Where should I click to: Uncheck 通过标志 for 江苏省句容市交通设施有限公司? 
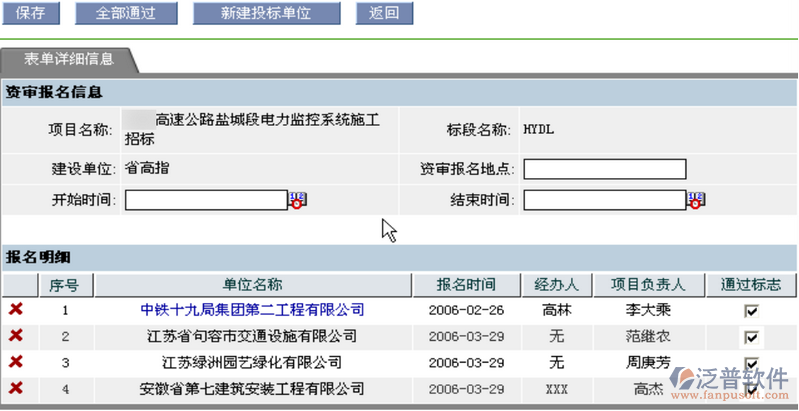point(751,337)
